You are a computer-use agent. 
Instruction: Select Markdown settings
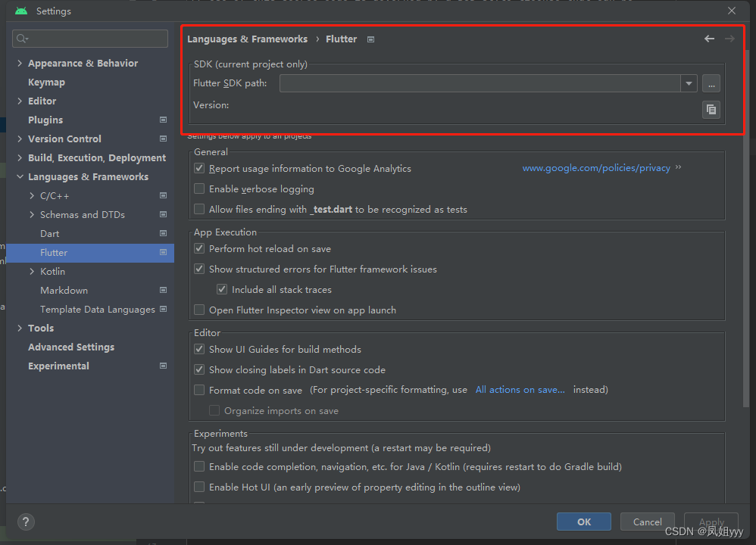[x=64, y=290]
